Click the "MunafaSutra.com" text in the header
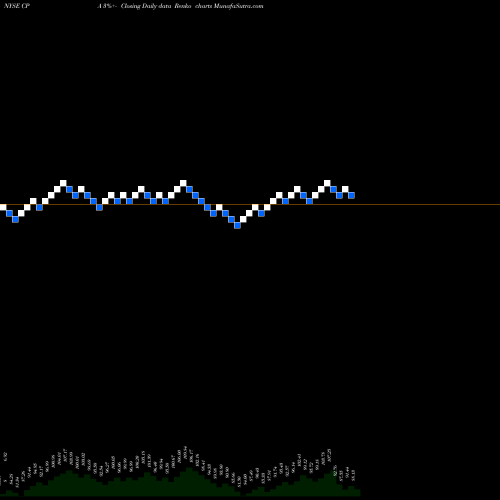This screenshot has width=500, height=500. point(238,6)
